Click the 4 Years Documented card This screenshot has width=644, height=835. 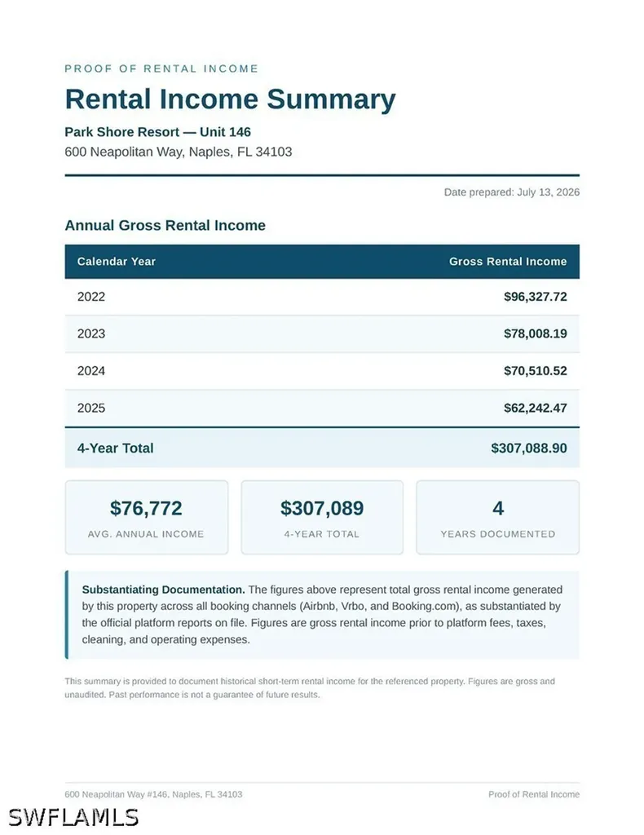[x=497, y=517]
